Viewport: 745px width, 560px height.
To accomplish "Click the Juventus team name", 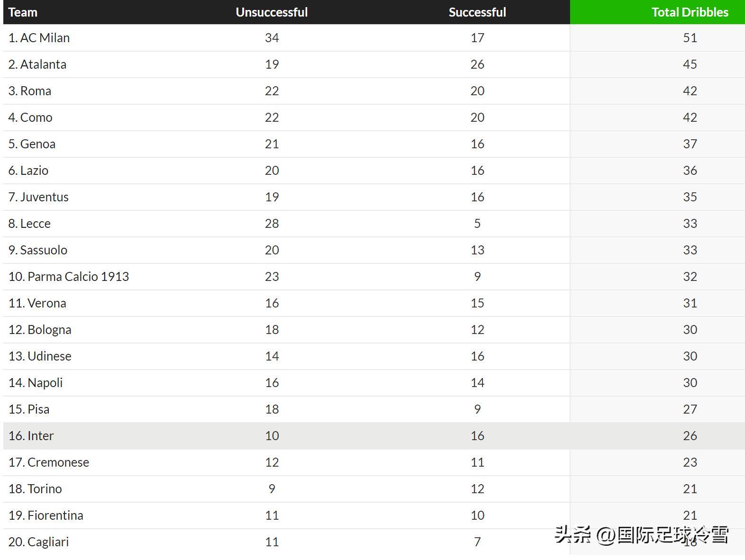I will pyautogui.click(x=44, y=197).
